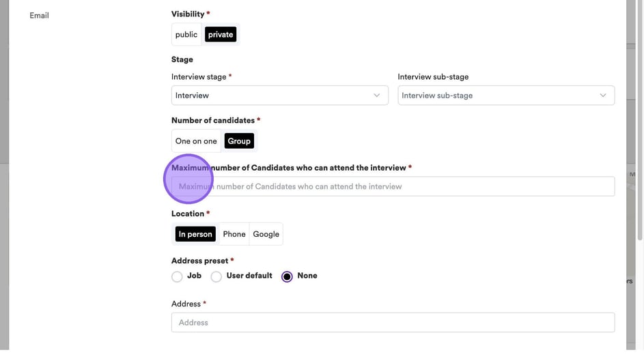644x359 pixels.
Task: Expand the Interview stage combo box
Action: coord(279,96)
